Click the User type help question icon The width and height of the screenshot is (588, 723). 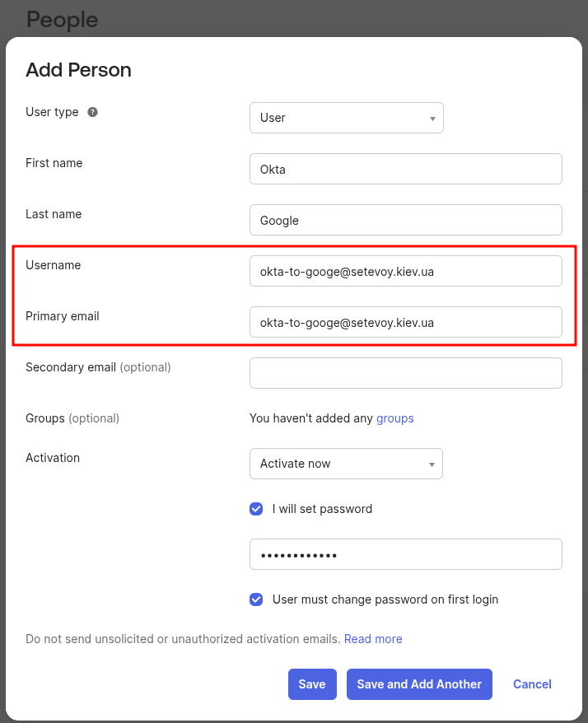click(92, 112)
